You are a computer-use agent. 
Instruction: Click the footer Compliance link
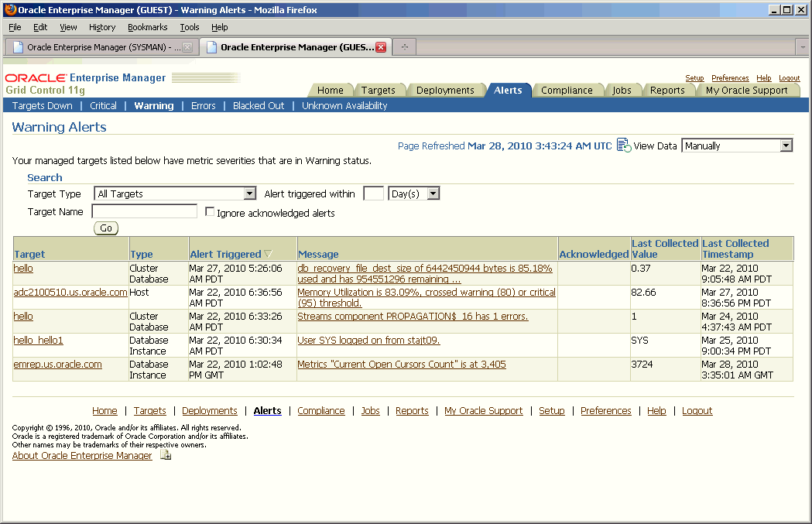[x=320, y=410]
